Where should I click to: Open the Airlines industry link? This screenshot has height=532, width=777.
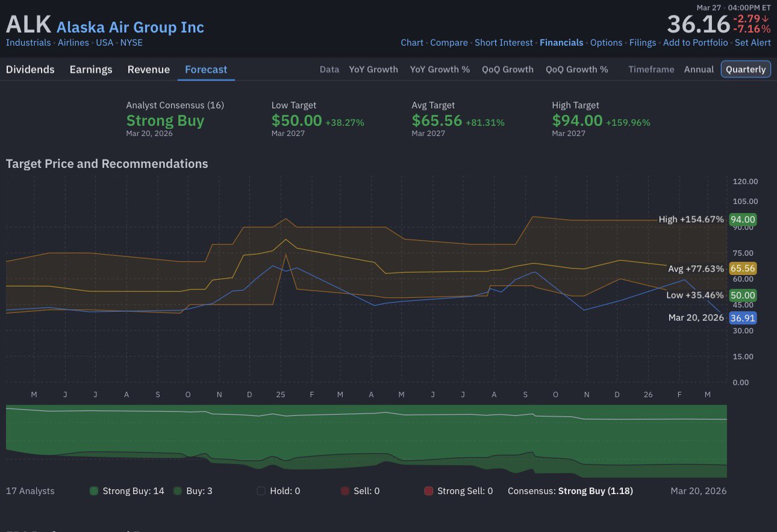[x=73, y=43]
